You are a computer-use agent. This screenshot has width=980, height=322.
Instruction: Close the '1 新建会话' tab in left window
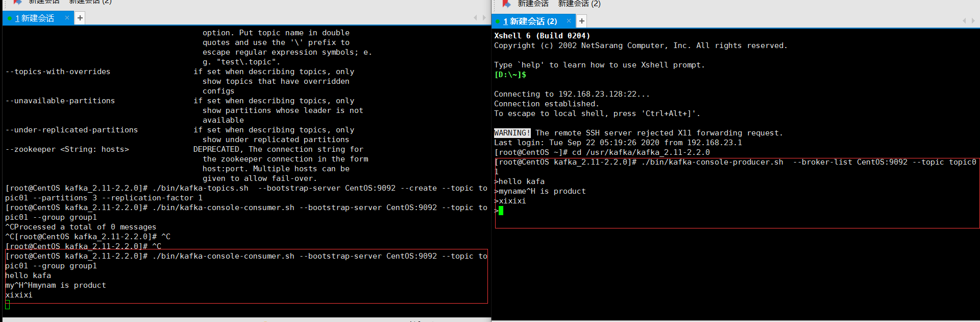click(67, 18)
